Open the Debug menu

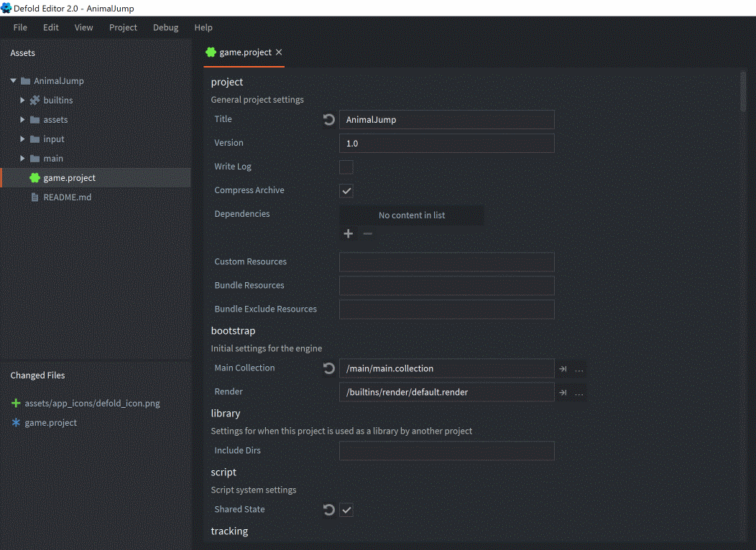point(165,27)
